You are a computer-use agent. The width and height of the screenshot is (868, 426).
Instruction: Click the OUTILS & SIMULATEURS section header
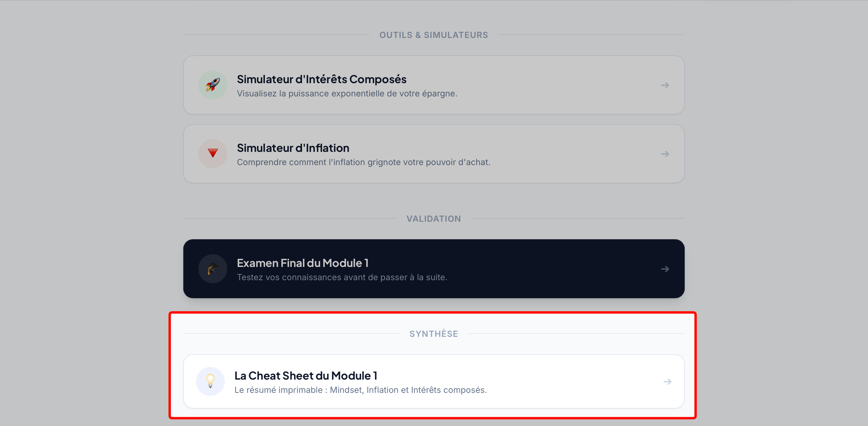pos(434,35)
